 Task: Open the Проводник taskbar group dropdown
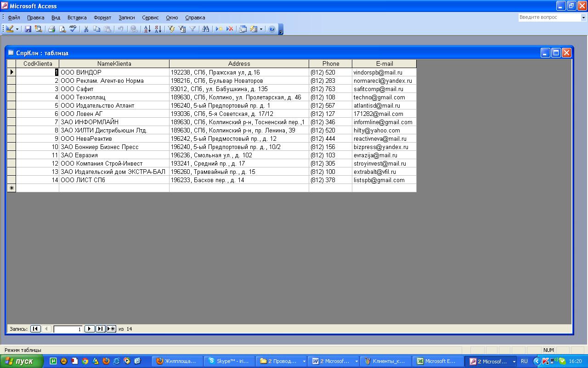304,361
